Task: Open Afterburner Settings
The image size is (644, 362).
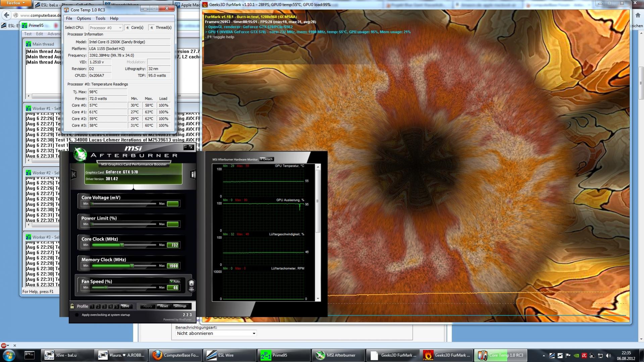Action: [180, 306]
